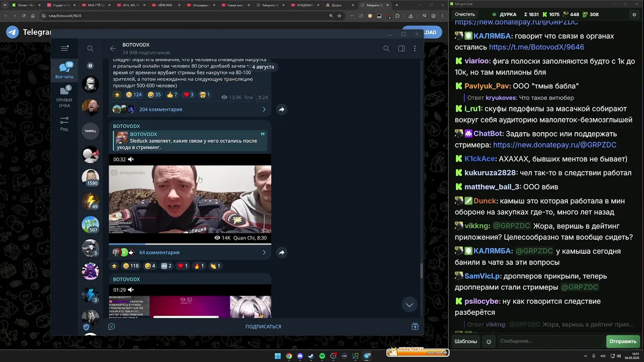Open the chat with 507 unread messages

pyautogui.click(x=91, y=224)
